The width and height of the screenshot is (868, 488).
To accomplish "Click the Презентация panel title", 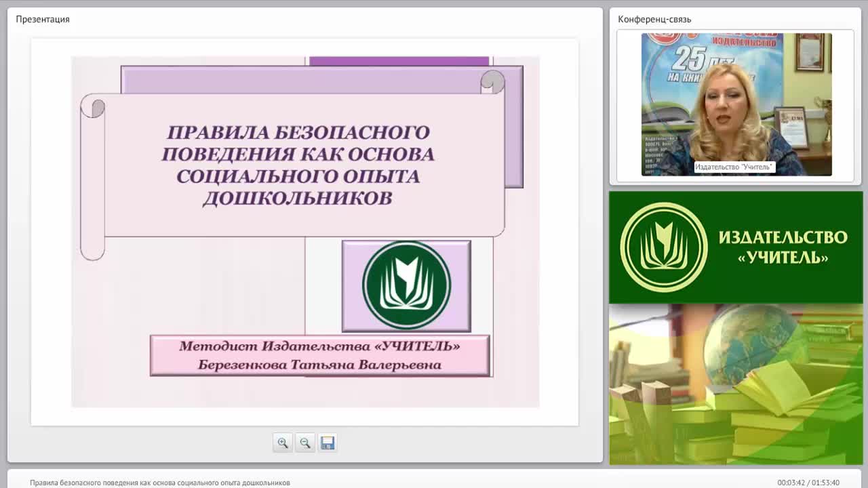I will [x=43, y=19].
